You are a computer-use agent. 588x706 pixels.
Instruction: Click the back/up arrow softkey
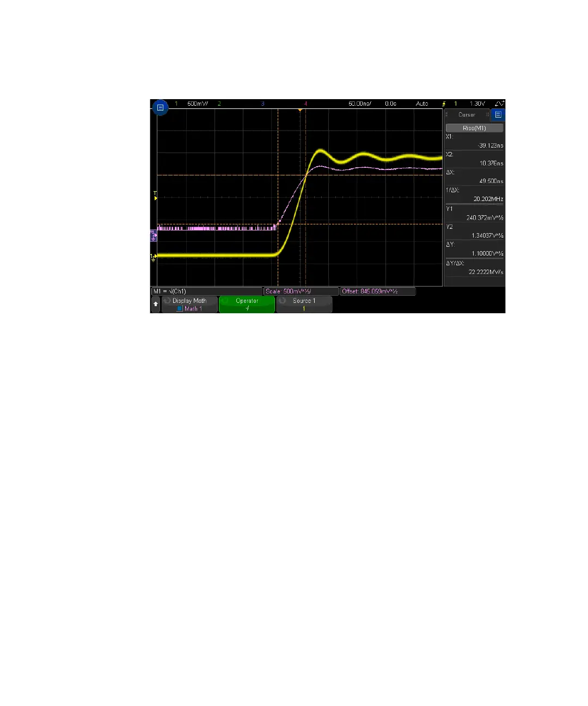point(156,304)
